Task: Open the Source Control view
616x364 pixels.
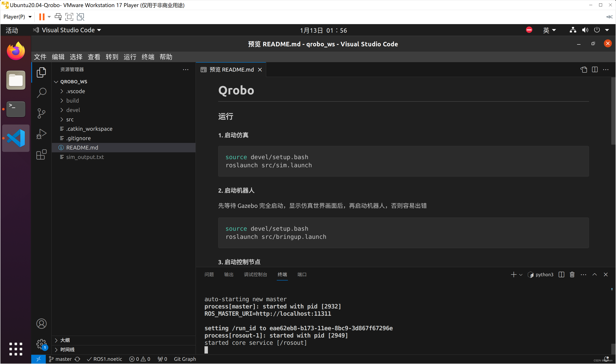Action: click(41, 113)
